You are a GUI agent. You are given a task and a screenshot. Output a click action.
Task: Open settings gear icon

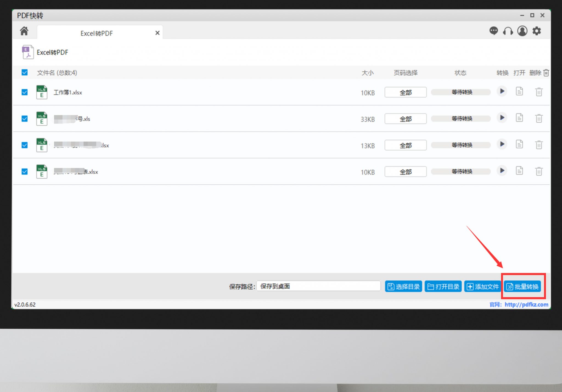click(536, 31)
